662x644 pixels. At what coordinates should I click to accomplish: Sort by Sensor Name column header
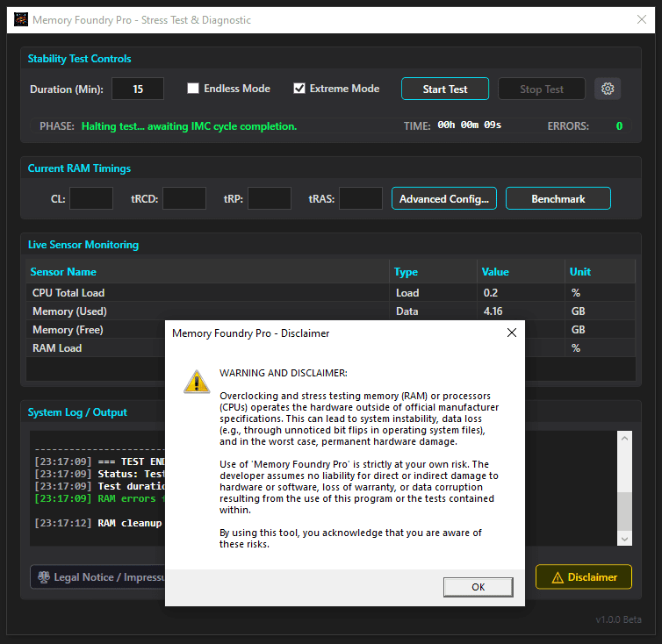tap(208, 271)
